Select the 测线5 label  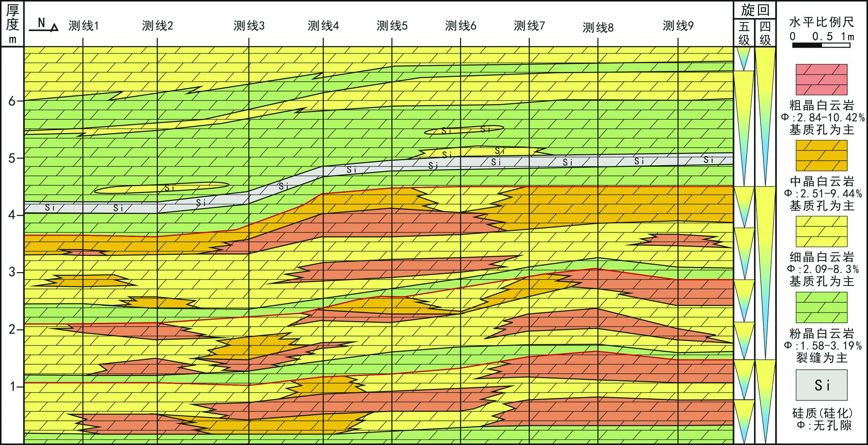(x=392, y=26)
